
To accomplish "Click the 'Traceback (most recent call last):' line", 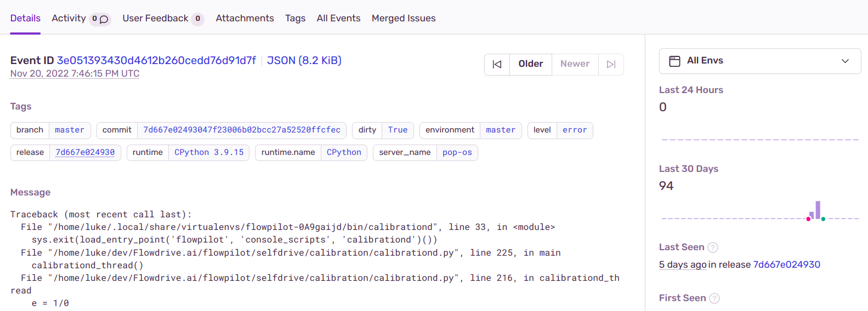I will [x=101, y=215].
